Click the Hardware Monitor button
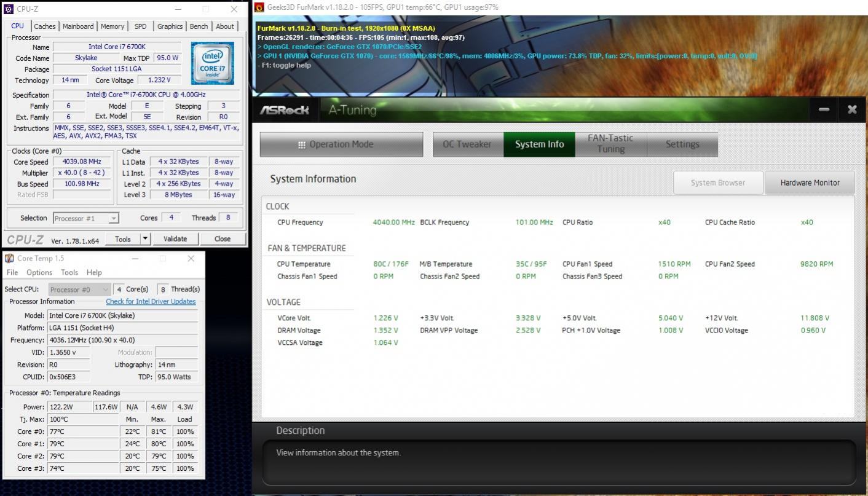The width and height of the screenshot is (868, 496). pos(810,183)
